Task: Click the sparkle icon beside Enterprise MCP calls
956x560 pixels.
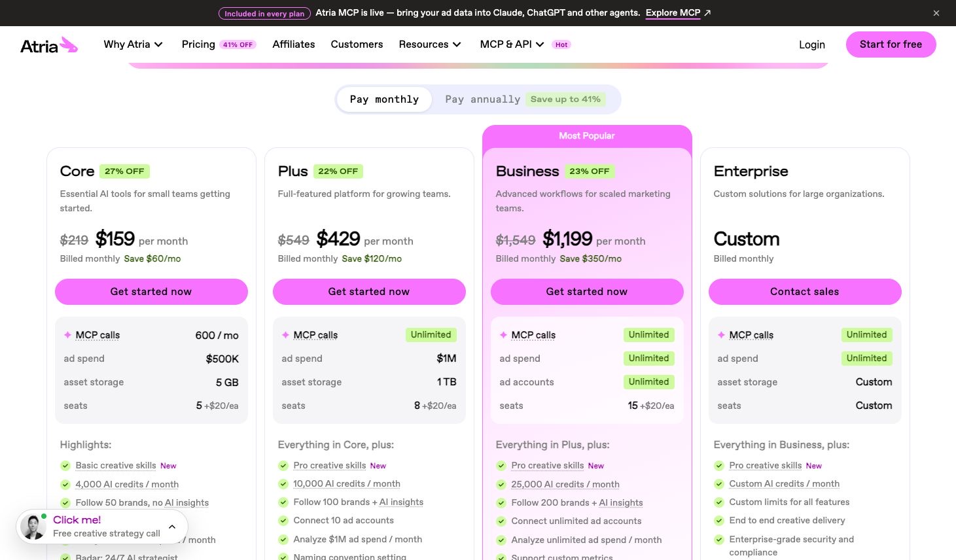Action: tap(721, 335)
